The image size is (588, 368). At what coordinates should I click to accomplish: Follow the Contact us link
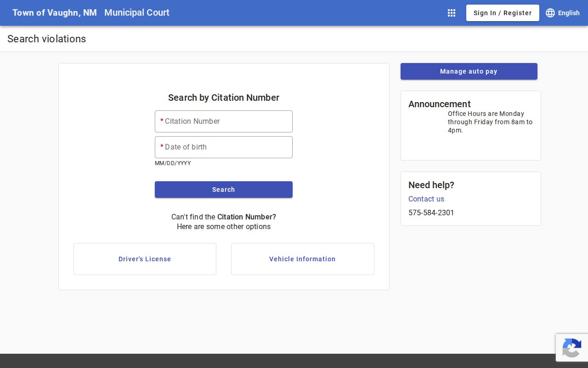pos(426,199)
